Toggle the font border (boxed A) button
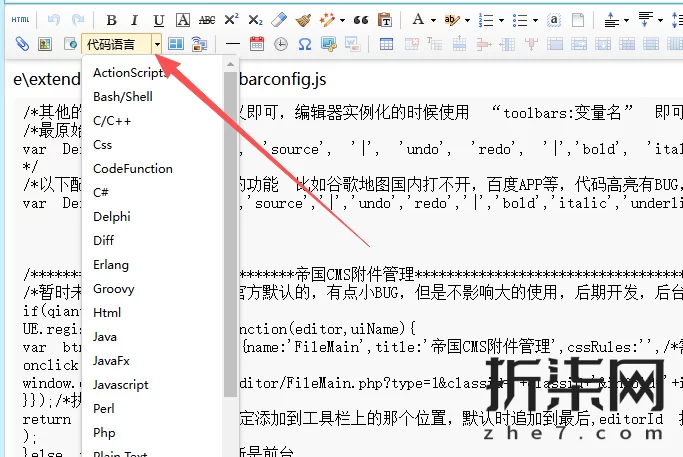The image size is (683, 457). 183,20
